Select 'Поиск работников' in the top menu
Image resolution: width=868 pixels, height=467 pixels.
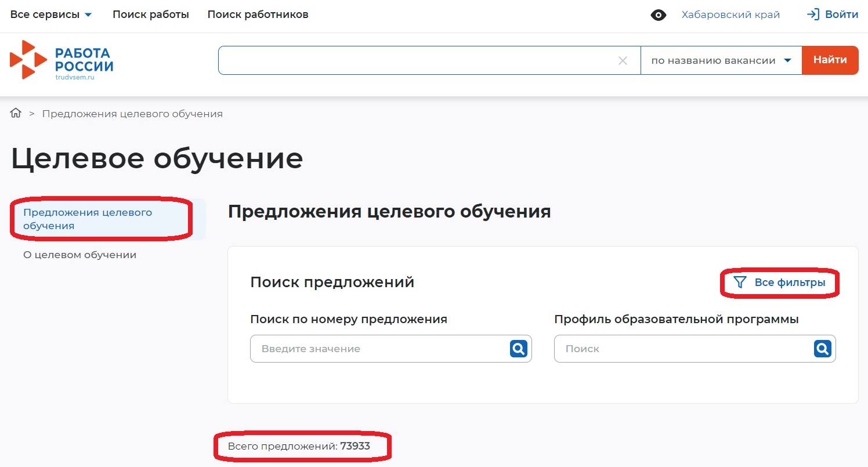258,14
